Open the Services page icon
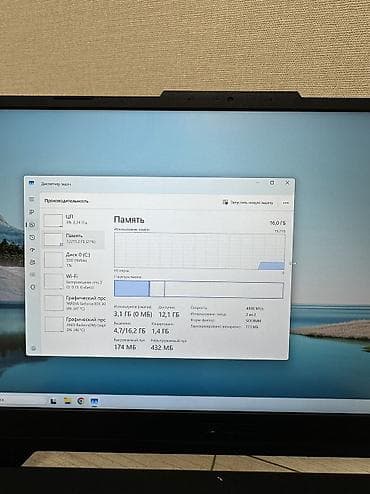 click(x=33, y=287)
